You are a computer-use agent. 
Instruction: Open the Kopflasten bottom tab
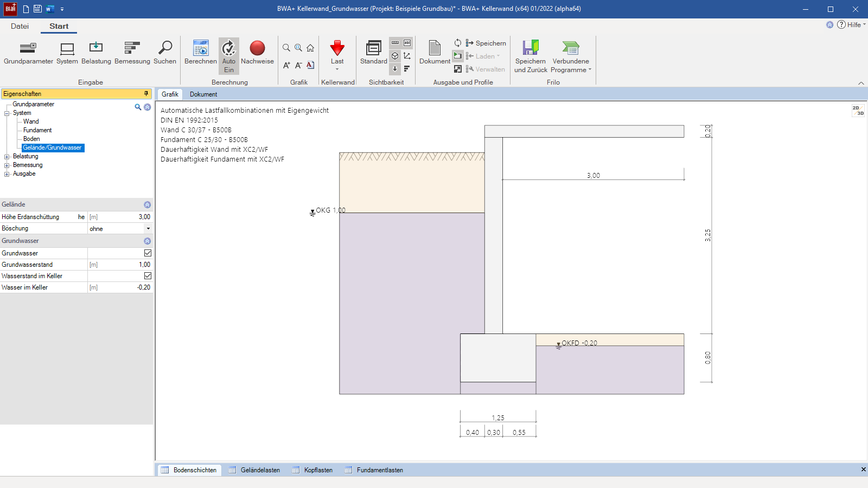pos(312,470)
